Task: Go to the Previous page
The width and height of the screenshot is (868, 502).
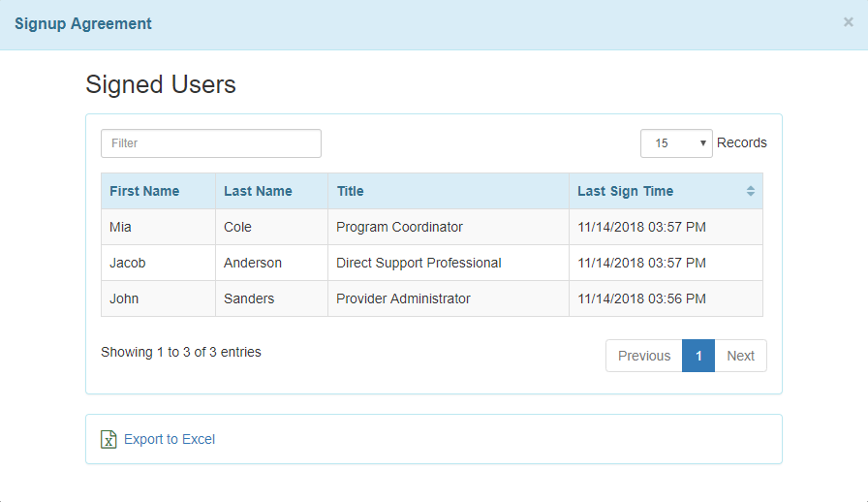Action: click(x=644, y=356)
